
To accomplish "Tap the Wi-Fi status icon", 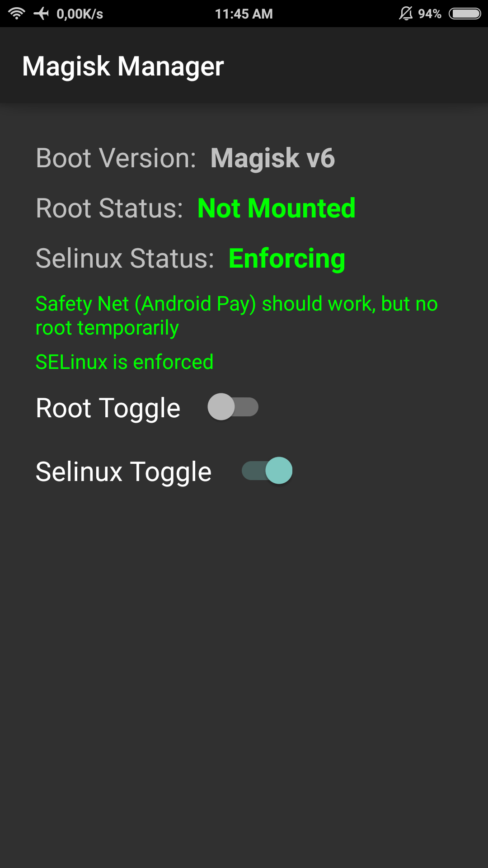I will (17, 14).
